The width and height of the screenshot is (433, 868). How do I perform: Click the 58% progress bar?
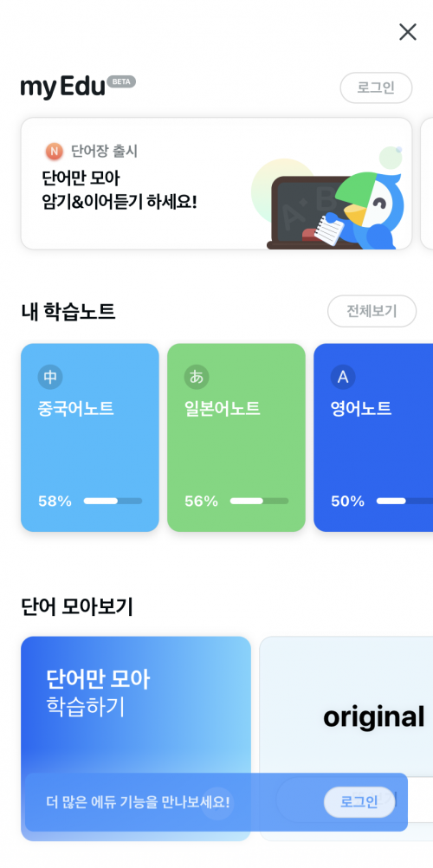coord(113,501)
